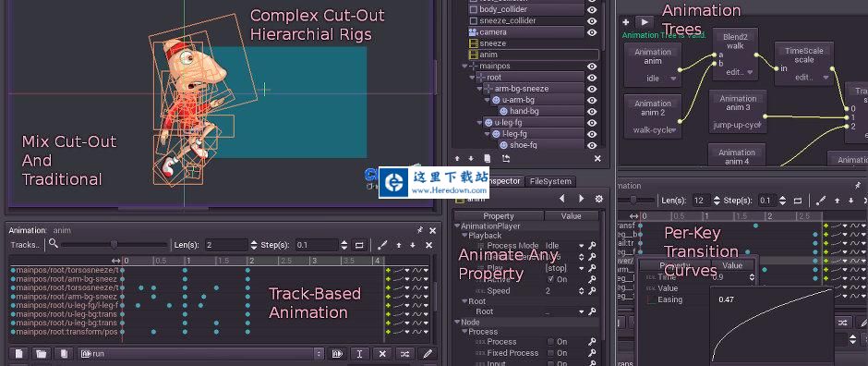Remove track X in left animation editor toolbar
The height and width of the screenshot is (366, 868).
pos(428,245)
